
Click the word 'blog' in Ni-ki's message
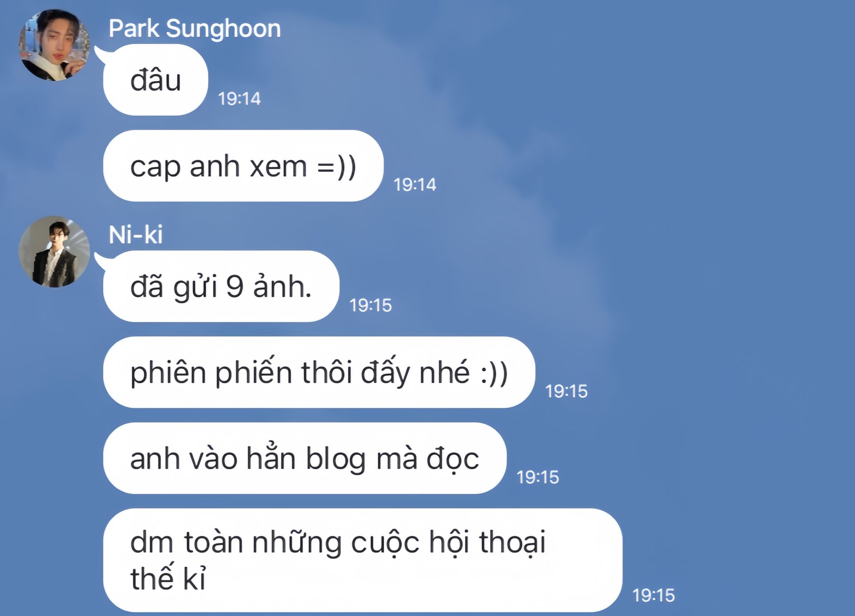point(336,458)
